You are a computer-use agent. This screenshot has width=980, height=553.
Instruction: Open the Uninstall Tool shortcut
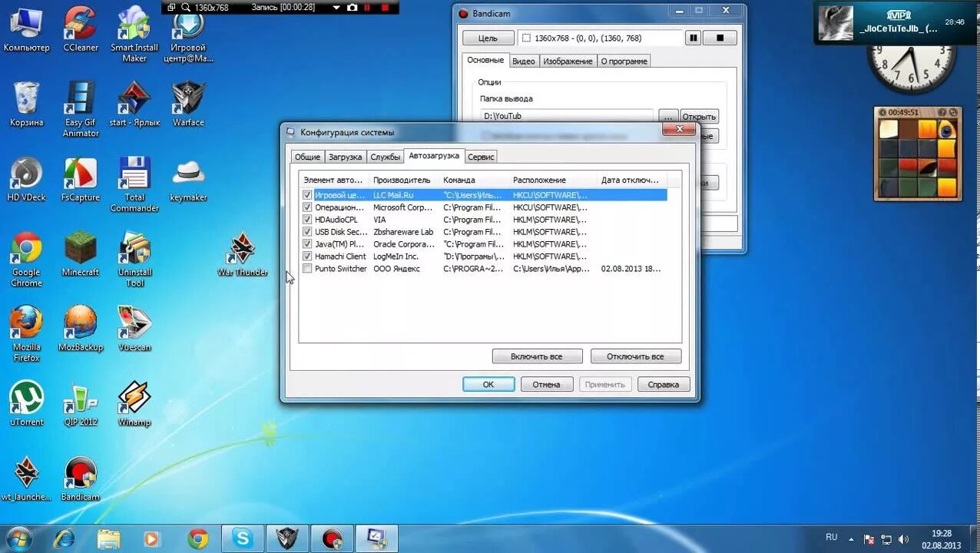(x=134, y=260)
